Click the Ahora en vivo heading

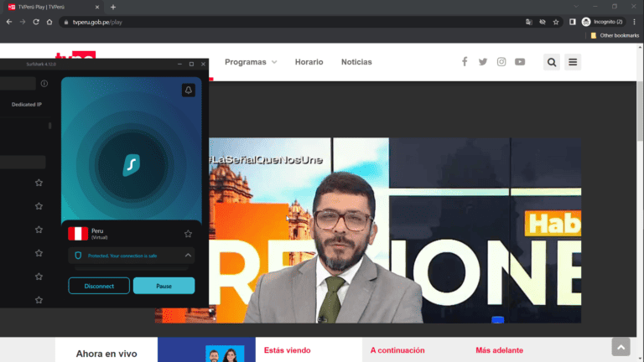click(106, 354)
